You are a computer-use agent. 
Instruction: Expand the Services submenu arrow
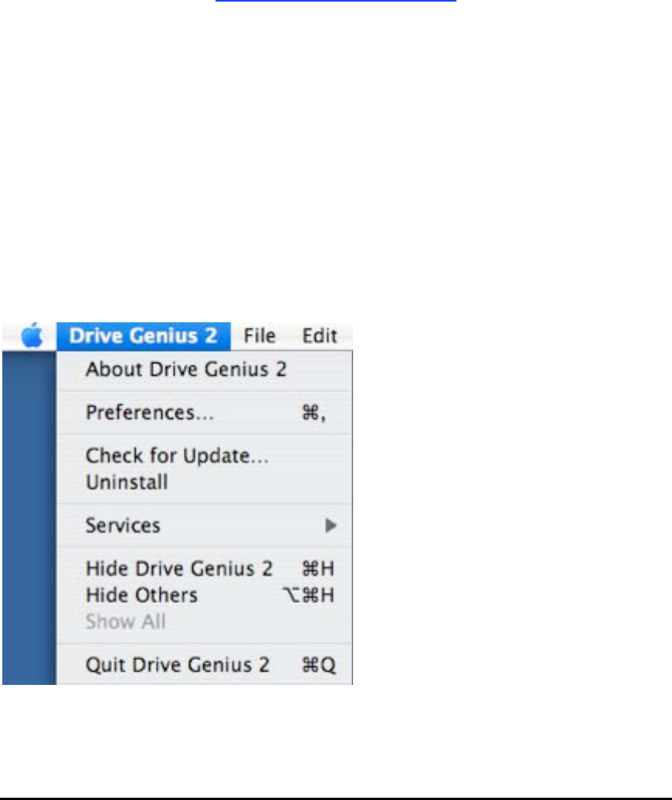[x=331, y=526]
